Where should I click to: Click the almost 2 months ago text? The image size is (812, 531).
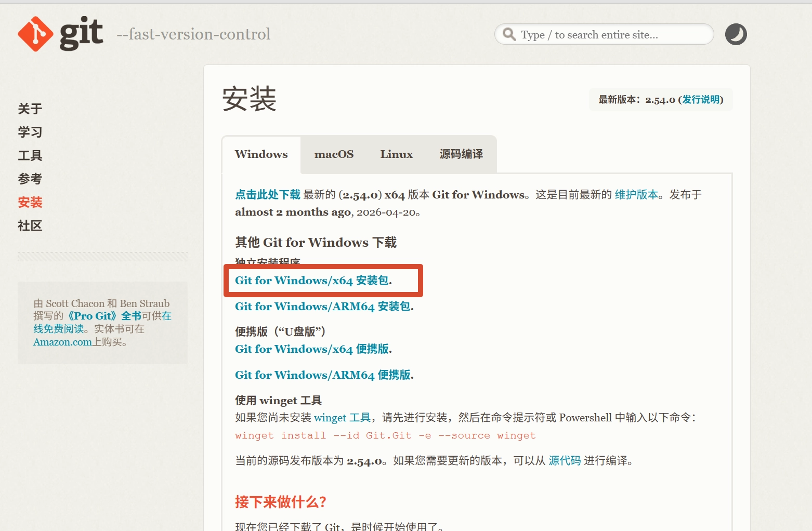click(x=293, y=213)
